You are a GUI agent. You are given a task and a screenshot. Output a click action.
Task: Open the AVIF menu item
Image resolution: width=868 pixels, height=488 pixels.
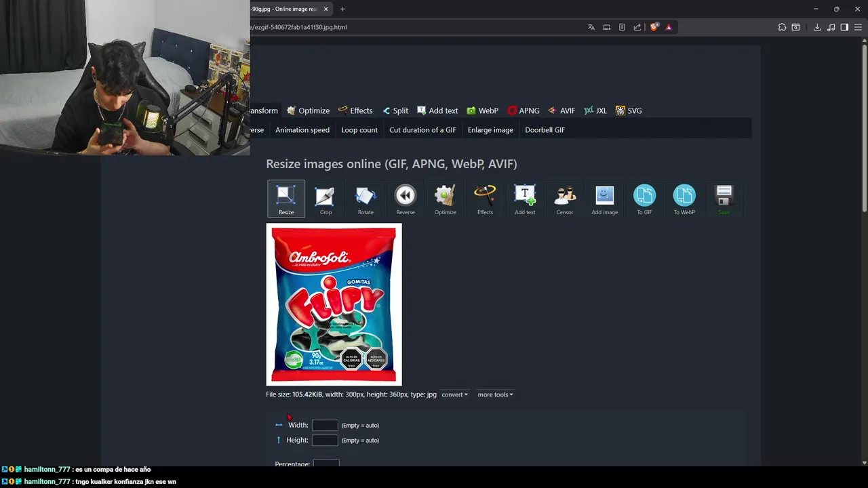(561, 110)
